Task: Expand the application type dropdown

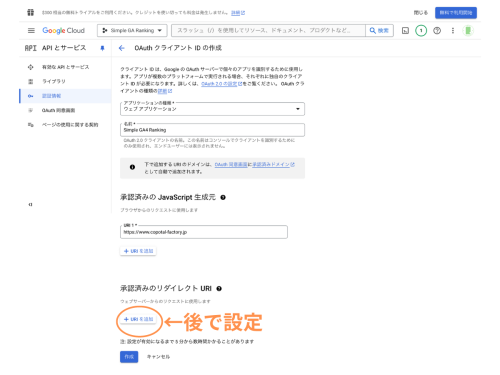Action: pyautogui.click(x=212, y=109)
